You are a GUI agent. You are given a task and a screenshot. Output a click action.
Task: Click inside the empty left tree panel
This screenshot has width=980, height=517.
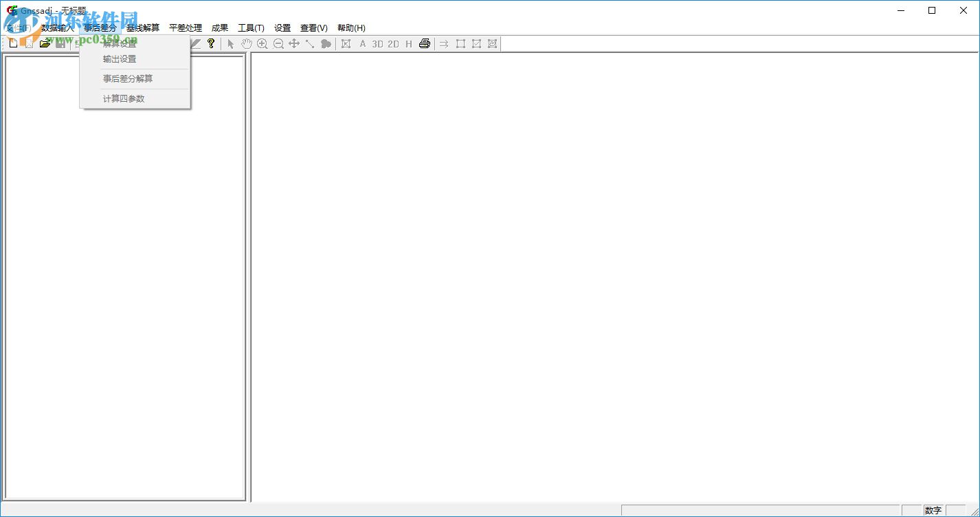click(x=124, y=275)
